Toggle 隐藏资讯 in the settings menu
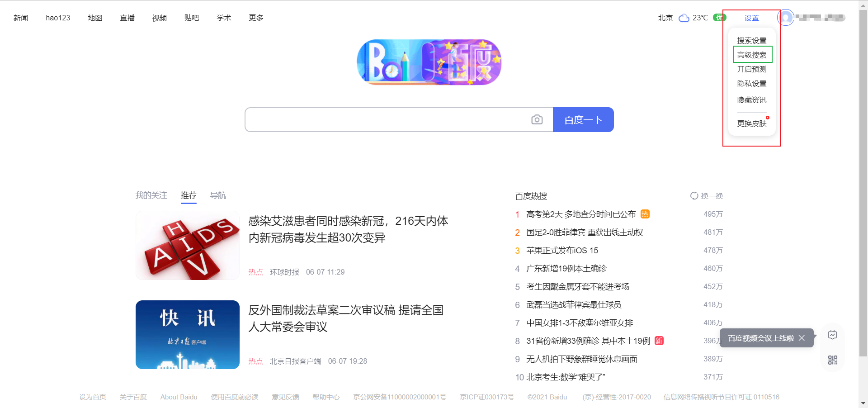Screen dimensions: 868x408 752,100
